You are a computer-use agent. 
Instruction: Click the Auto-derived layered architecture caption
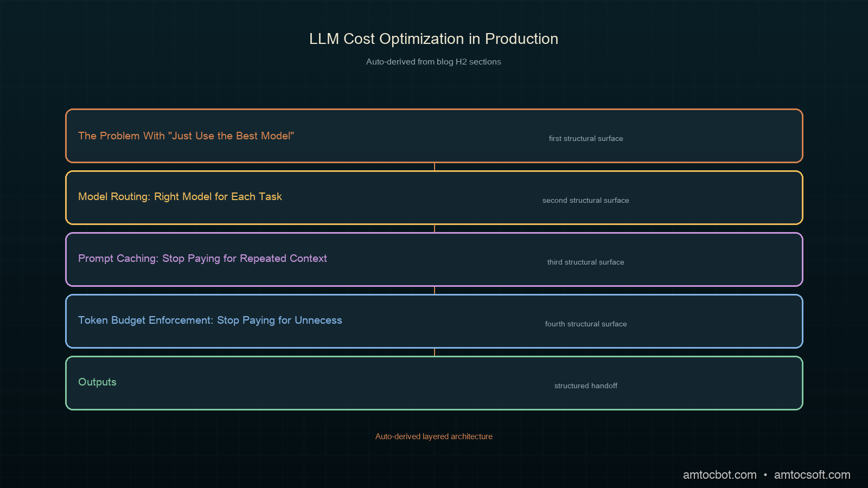click(434, 436)
